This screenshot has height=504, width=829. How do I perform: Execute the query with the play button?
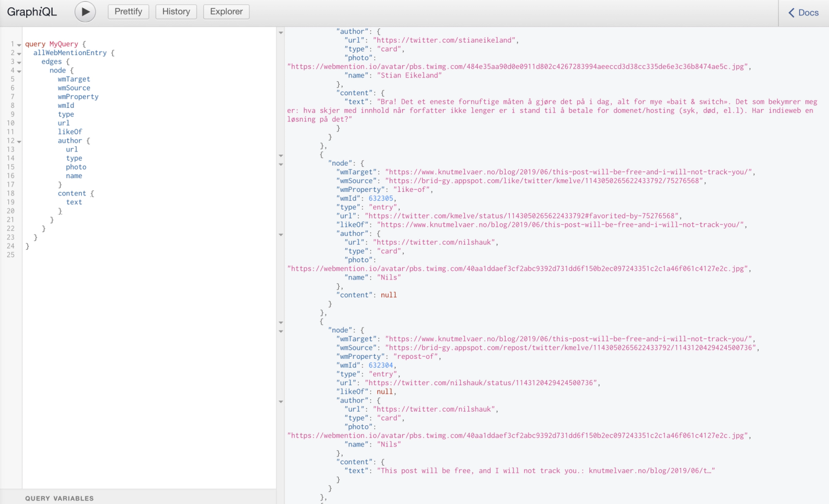pos(85,11)
